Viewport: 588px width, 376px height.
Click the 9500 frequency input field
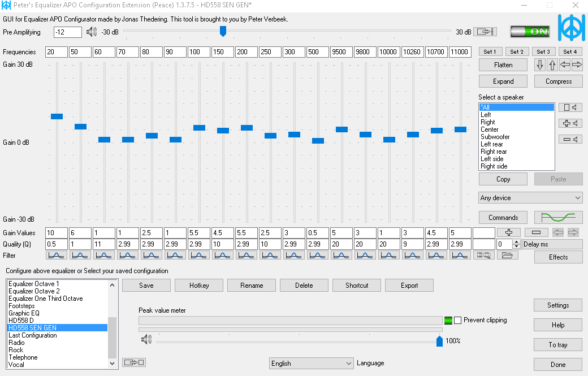click(341, 51)
